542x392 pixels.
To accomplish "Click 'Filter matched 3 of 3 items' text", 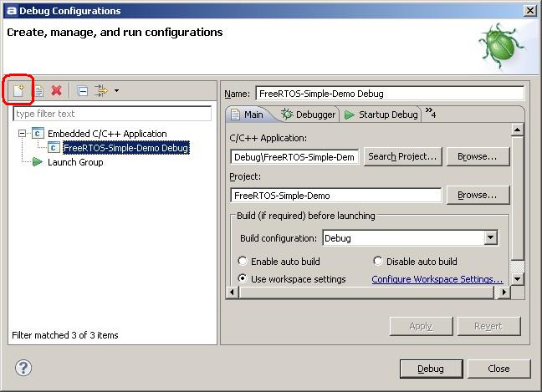I will point(65,335).
